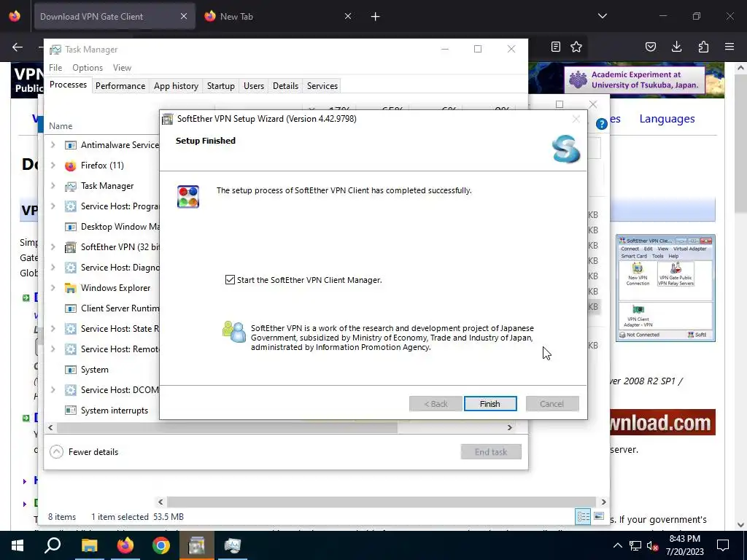
Task: Open the File menu in Task Manager
Action: tap(55, 68)
